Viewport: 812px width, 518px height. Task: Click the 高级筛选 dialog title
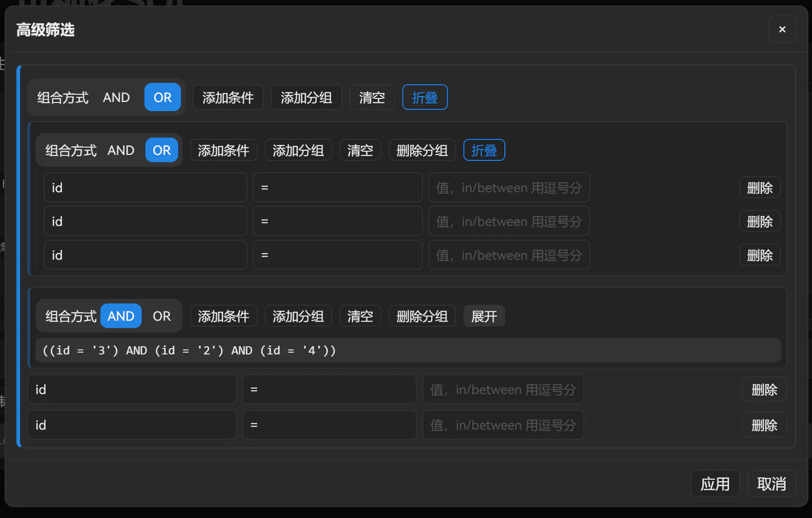(46, 30)
